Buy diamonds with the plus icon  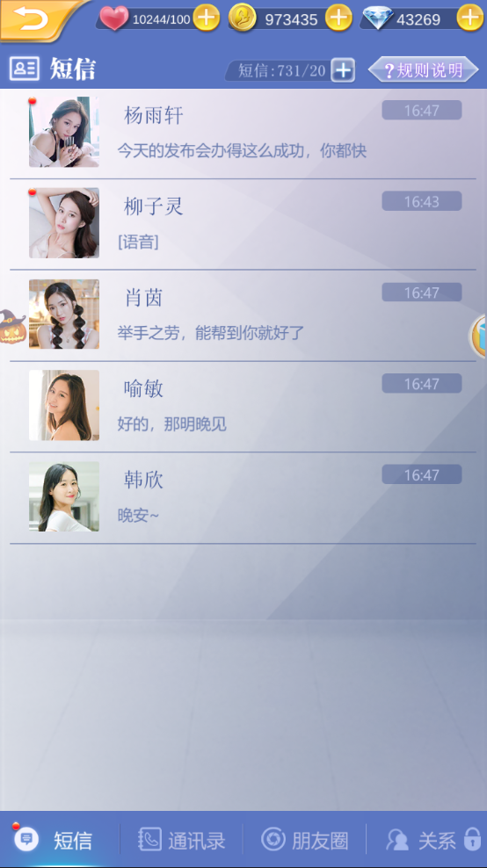(470, 18)
